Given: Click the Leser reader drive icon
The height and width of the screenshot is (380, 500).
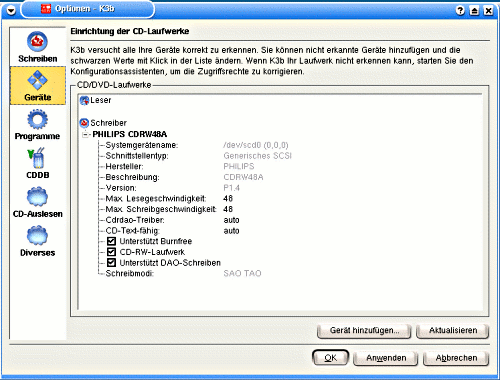Looking at the screenshot, I should (x=84, y=100).
